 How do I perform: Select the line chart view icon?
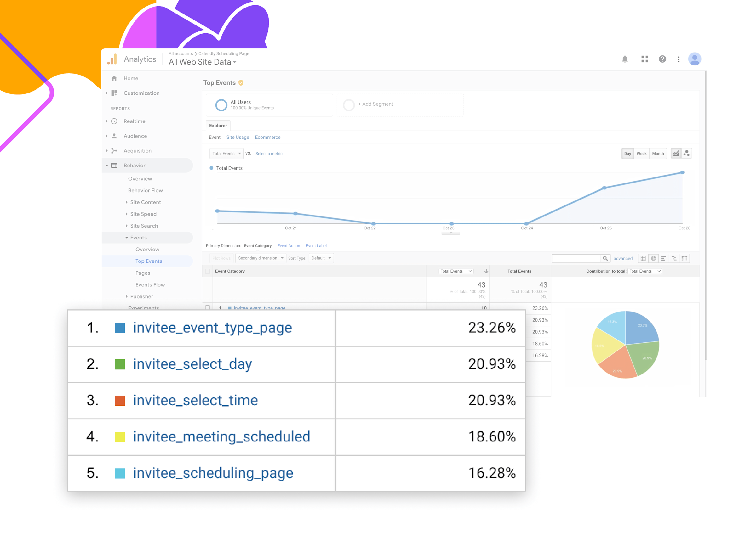pyautogui.click(x=676, y=153)
